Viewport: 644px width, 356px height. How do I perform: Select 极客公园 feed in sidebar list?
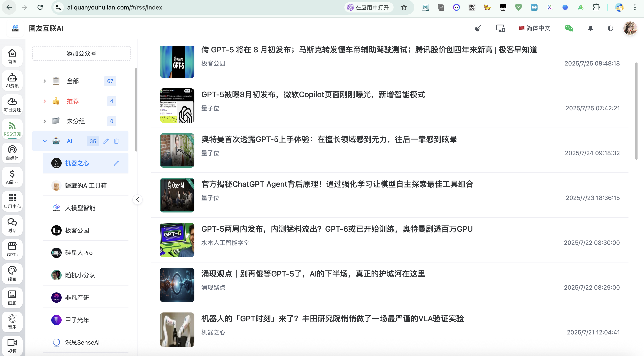tap(86, 230)
